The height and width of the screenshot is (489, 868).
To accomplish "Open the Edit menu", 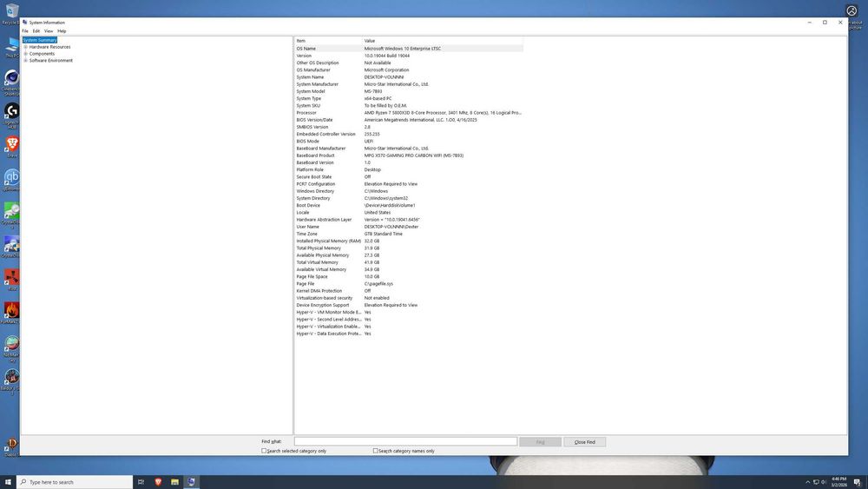I will [36, 31].
